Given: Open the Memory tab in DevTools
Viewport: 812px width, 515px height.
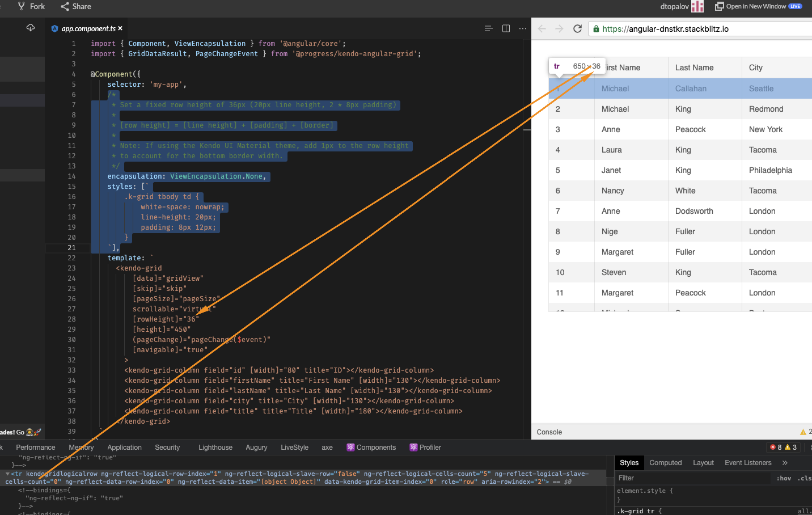Looking at the screenshot, I should (81, 448).
